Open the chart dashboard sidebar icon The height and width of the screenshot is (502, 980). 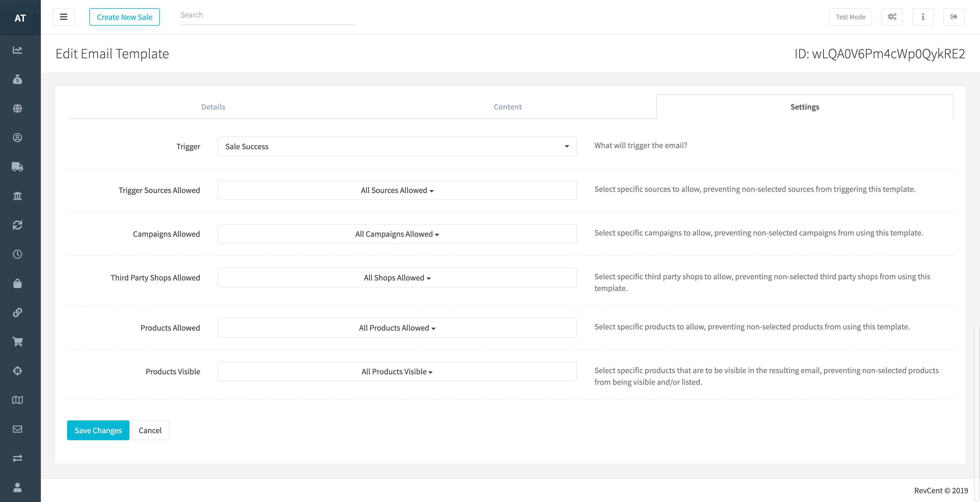(x=17, y=50)
